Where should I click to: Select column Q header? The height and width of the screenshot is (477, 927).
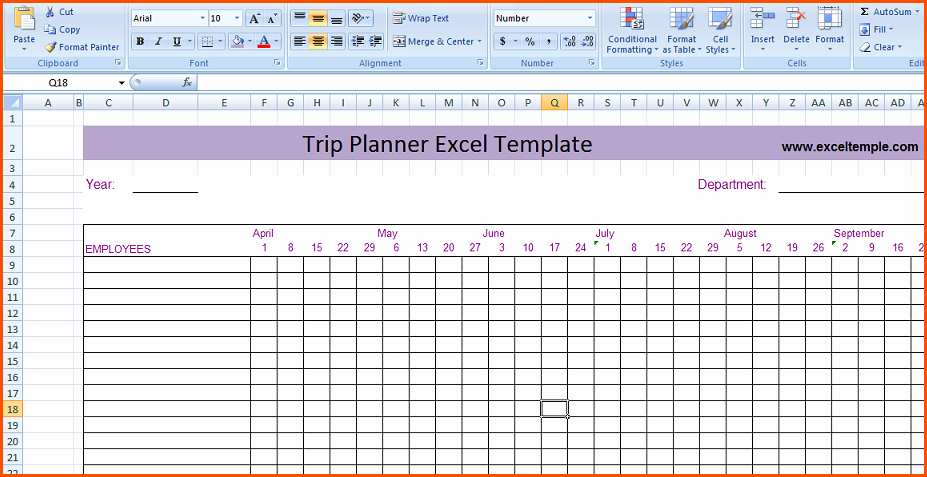tap(554, 103)
